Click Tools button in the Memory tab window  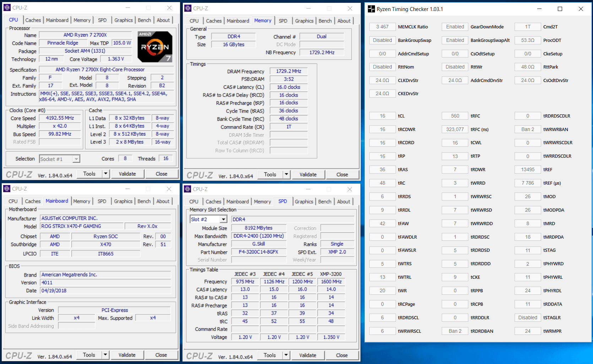pyautogui.click(x=270, y=174)
